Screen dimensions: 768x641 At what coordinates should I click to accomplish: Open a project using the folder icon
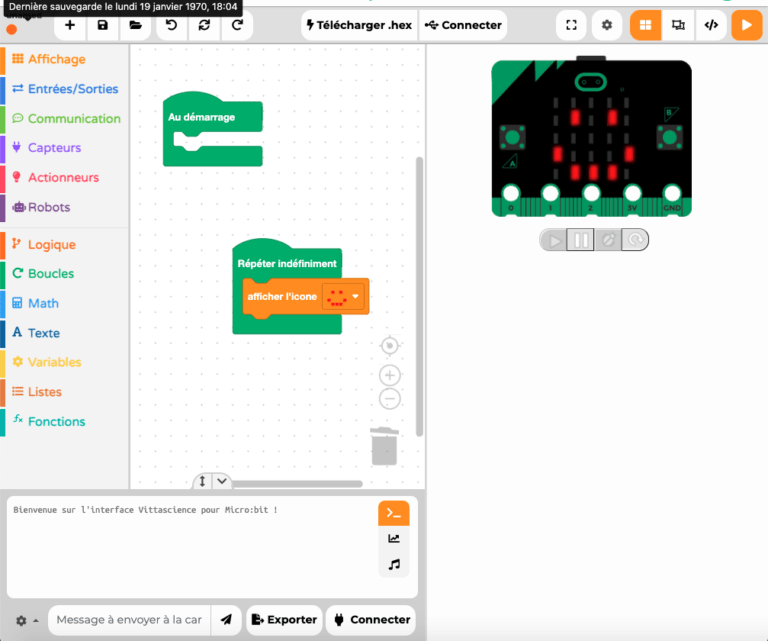pyautogui.click(x=135, y=25)
